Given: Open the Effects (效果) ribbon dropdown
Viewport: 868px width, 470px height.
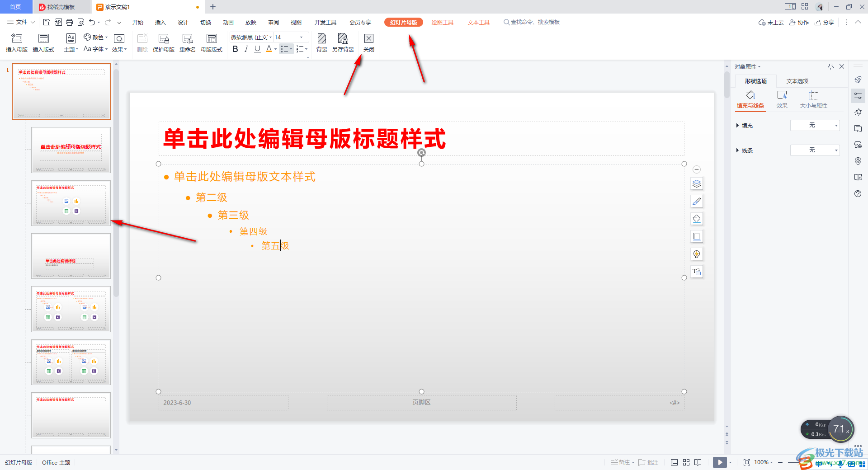Looking at the screenshot, I should click(x=119, y=43).
